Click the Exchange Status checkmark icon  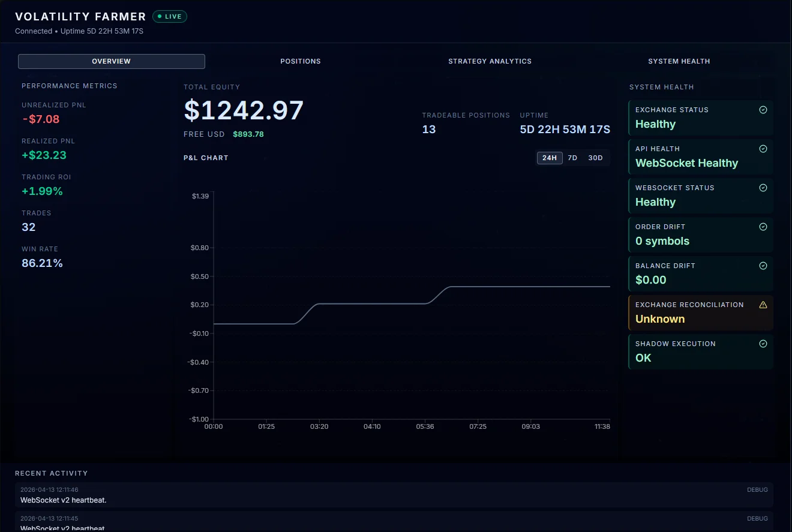pyautogui.click(x=763, y=110)
